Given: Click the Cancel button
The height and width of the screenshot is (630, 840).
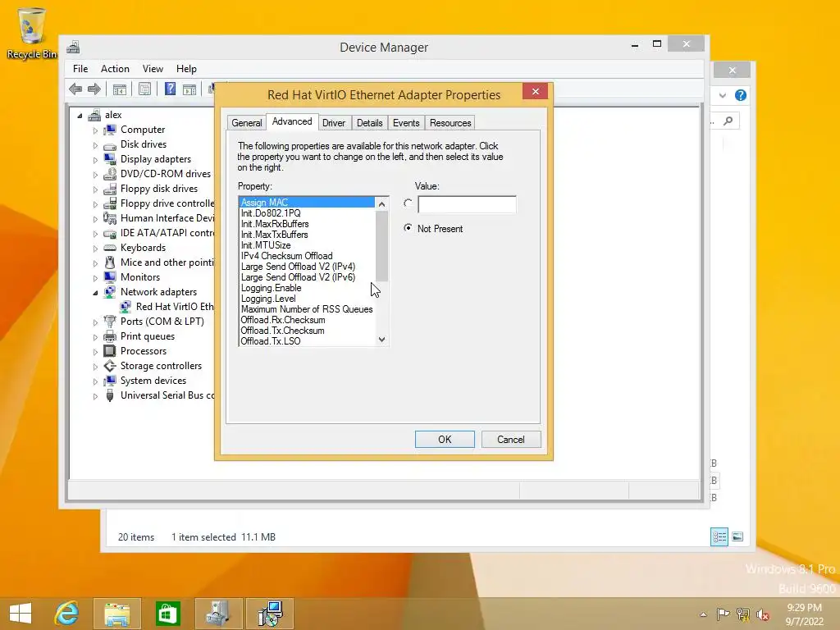Looking at the screenshot, I should 511,440.
